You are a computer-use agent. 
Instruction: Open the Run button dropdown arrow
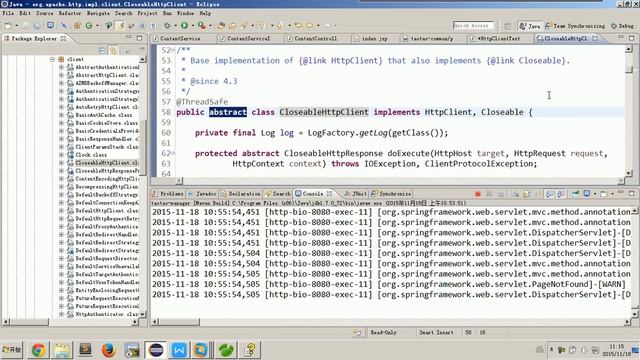click(193, 26)
